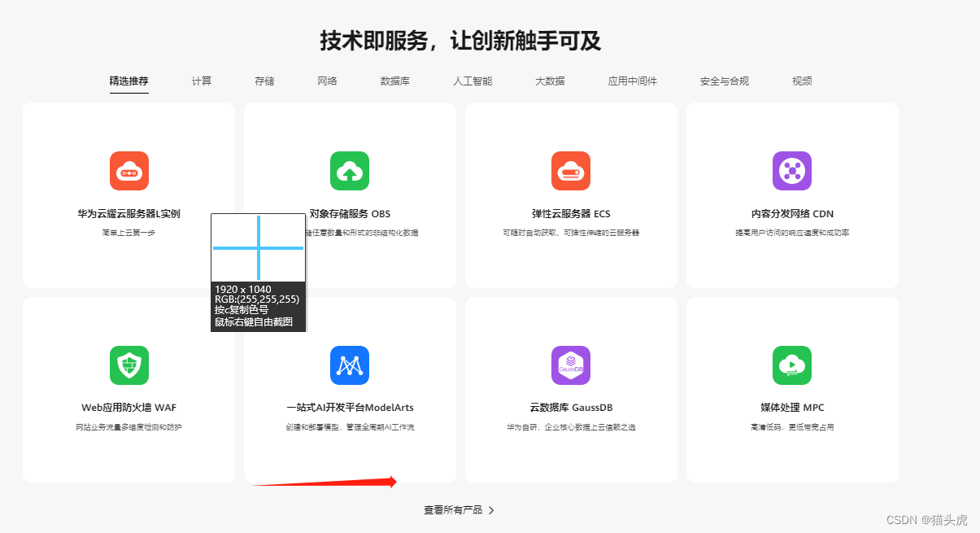Click the description 可随时自助获取、可弹性伸缩的云服务器
Screen dimensions: 980x533
[571, 233]
